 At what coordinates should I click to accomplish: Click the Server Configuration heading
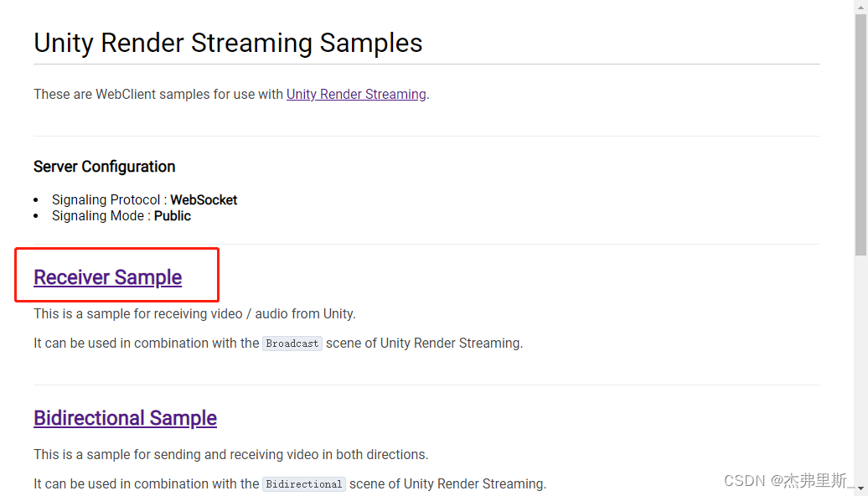click(x=104, y=167)
